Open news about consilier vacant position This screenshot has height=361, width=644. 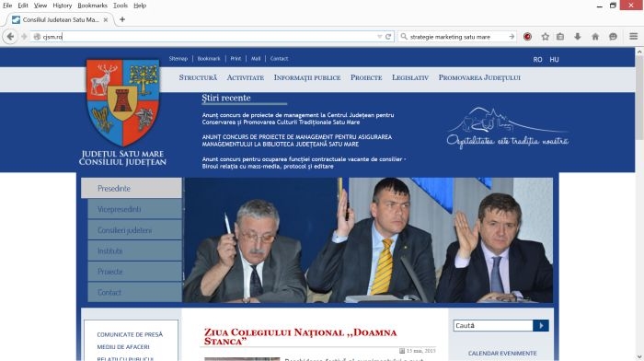(304, 162)
